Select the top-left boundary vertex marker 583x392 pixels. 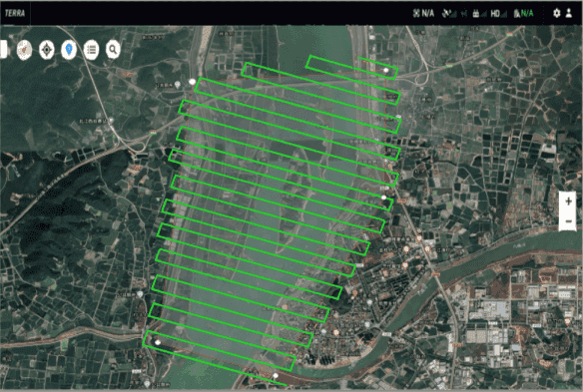[193, 82]
